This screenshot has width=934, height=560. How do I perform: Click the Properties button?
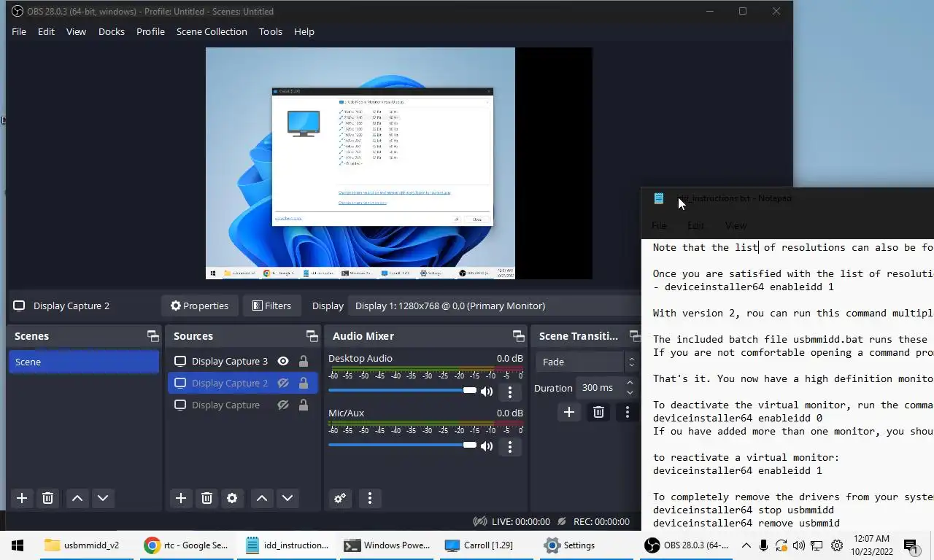point(199,306)
